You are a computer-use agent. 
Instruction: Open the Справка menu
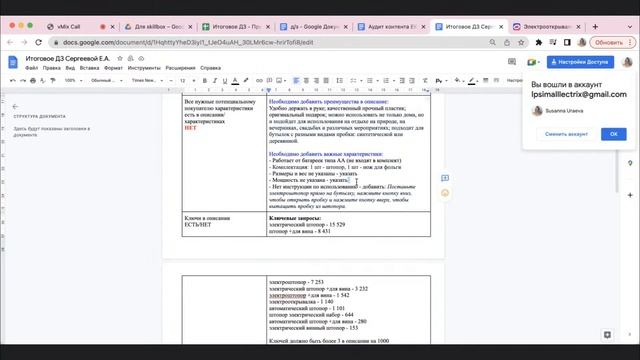pyautogui.click(x=211, y=68)
